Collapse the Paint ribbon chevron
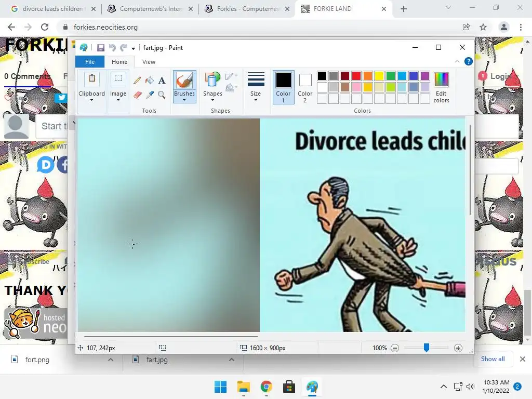532x399 pixels. (x=457, y=61)
